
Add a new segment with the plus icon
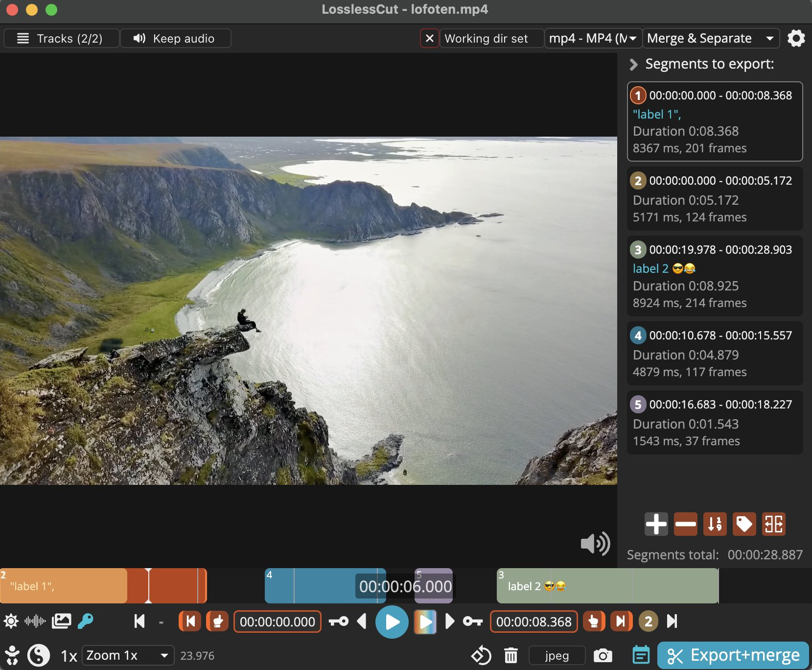point(656,524)
